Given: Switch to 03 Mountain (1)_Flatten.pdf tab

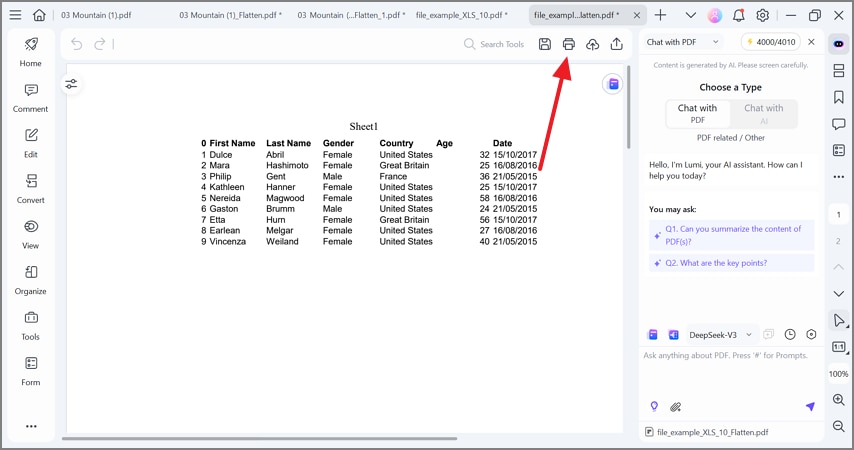Looking at the screenshot, I should pos(230,15).
